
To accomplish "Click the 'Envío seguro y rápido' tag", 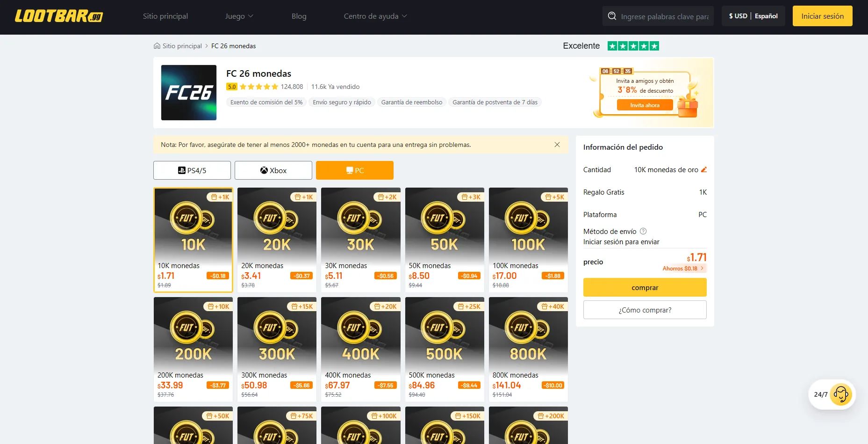I will (342, 102).
